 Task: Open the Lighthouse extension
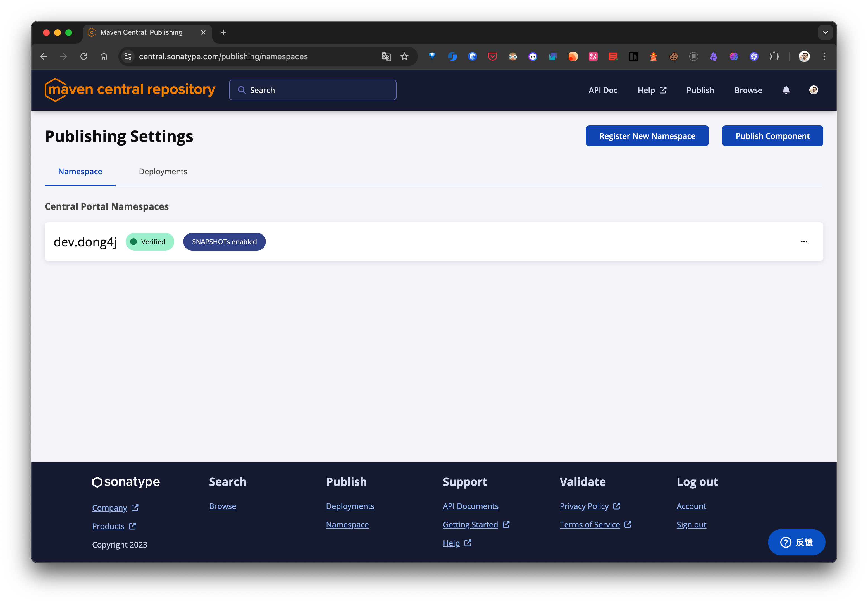pyautogui.click(x=653, y=56)
